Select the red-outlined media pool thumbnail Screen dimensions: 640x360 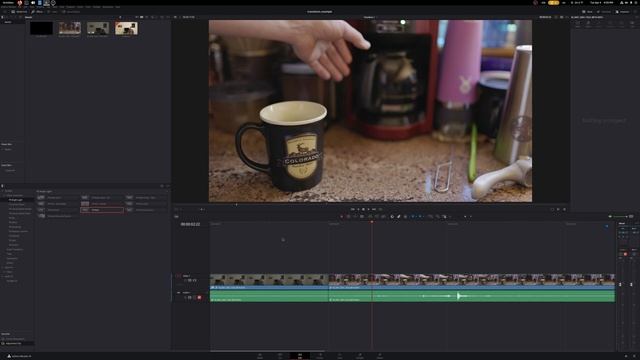coord(126,28)
